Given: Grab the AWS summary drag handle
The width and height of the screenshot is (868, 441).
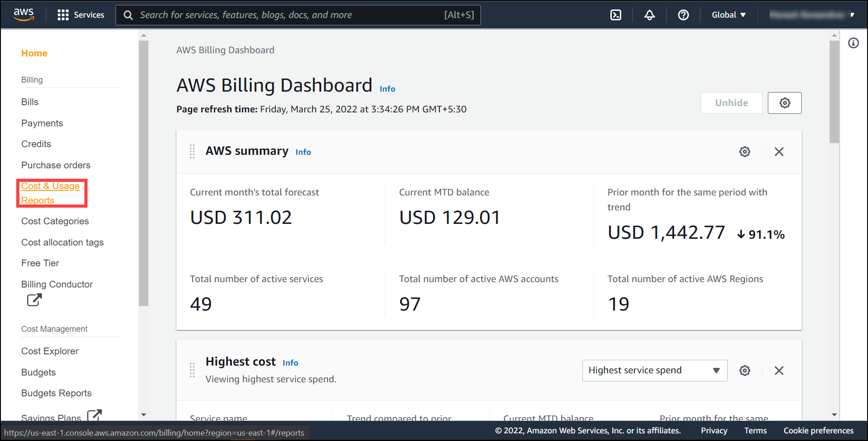Looking at the screenshot, I should click(192, 152).
